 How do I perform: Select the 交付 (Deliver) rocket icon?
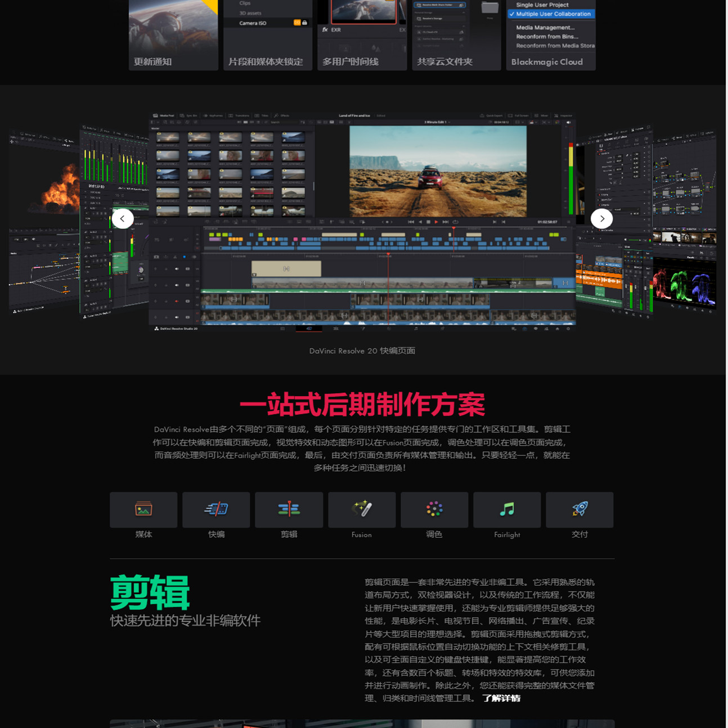[x=579, y=510]
